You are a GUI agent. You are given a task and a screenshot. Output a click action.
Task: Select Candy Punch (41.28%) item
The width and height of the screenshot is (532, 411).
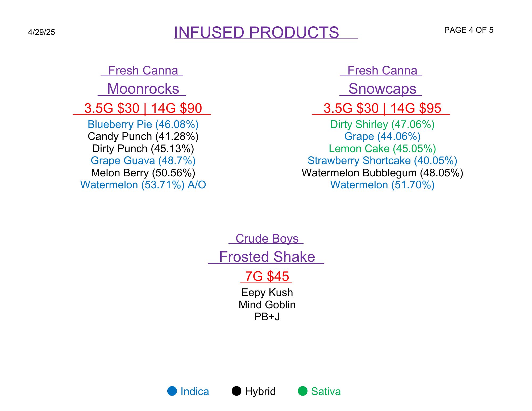pos(143,136)
